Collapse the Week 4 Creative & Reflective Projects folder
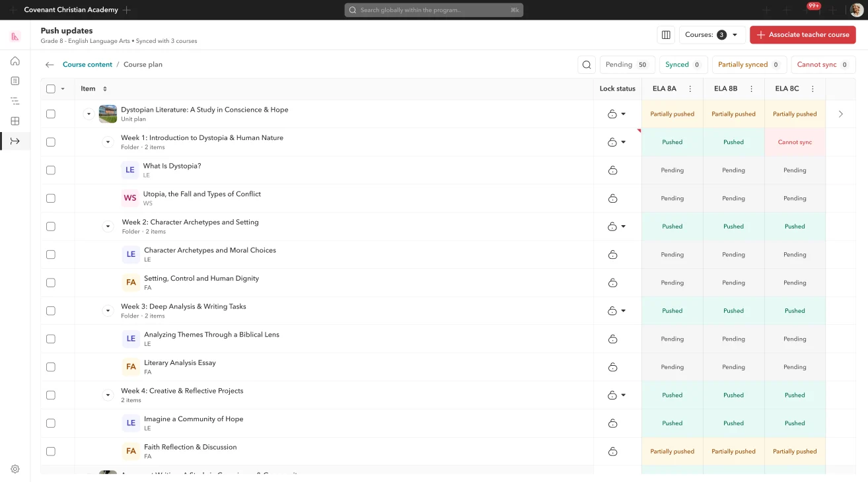 click(x=108, y=396)
